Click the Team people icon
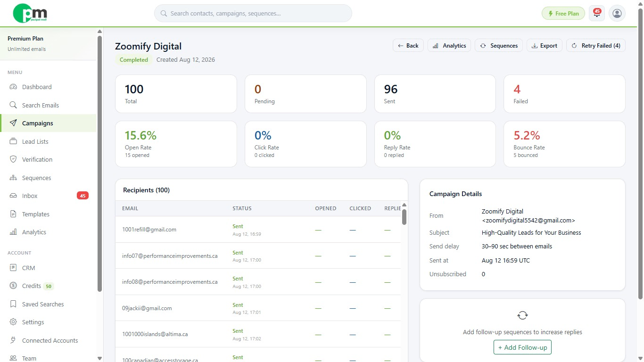 point(13,358)
